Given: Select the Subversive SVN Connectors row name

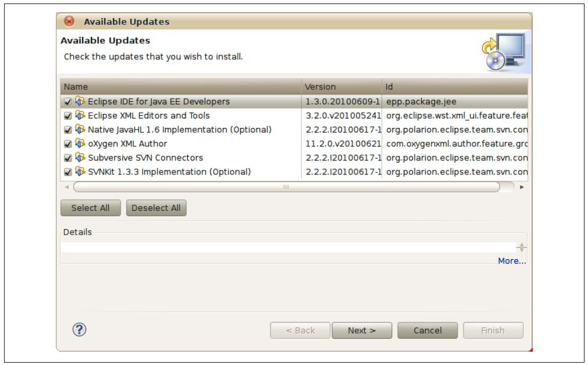Looking at the screenshot, I should [145, 158].
